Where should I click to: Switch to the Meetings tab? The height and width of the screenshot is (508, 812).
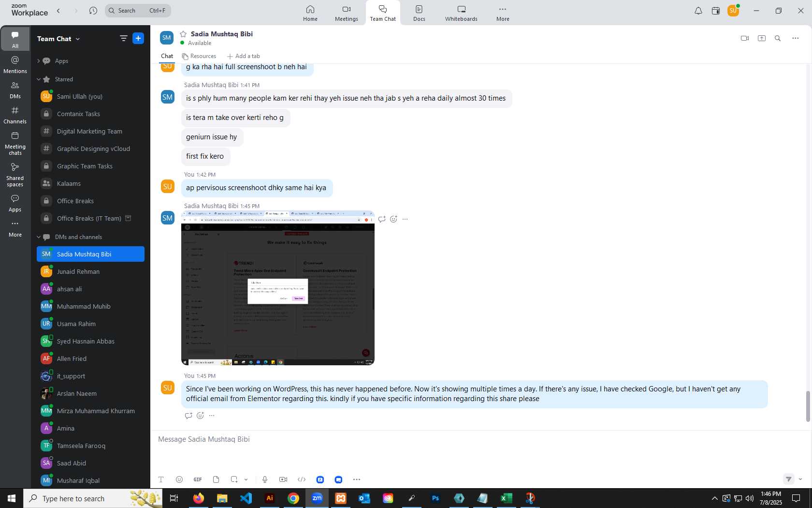(347, 13)
